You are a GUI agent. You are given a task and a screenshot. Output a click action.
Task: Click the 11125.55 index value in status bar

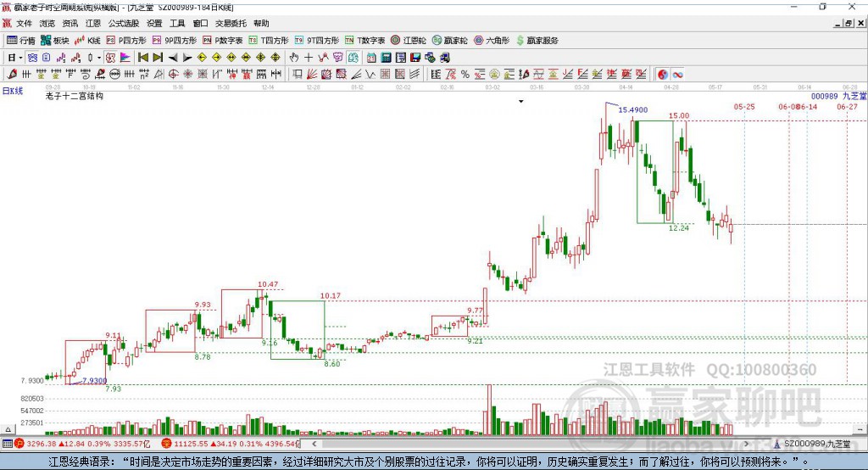point(192,444)
